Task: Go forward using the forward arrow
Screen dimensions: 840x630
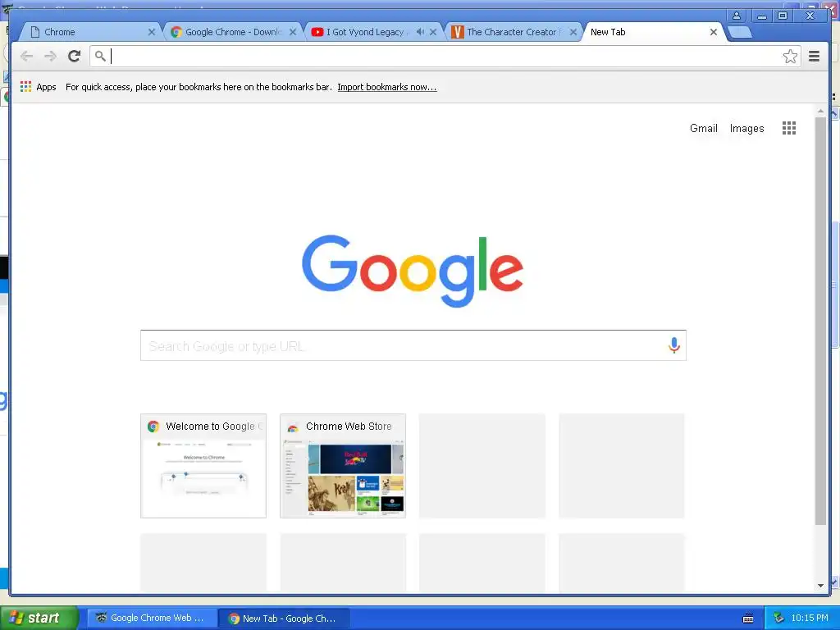Action: [50, 56]
